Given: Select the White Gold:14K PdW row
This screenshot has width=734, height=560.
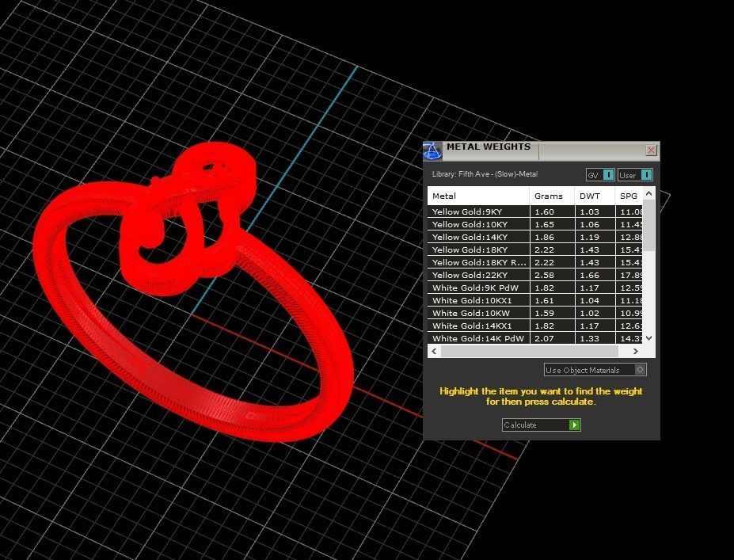Looking at the screenshot, I should [x=535, y=338].
